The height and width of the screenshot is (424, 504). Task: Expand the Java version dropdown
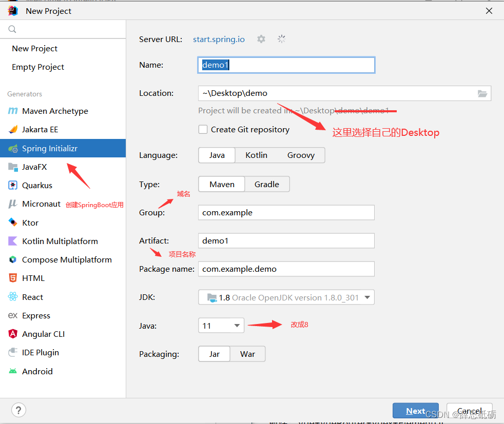pyautogui.click(x=237, y=326)
